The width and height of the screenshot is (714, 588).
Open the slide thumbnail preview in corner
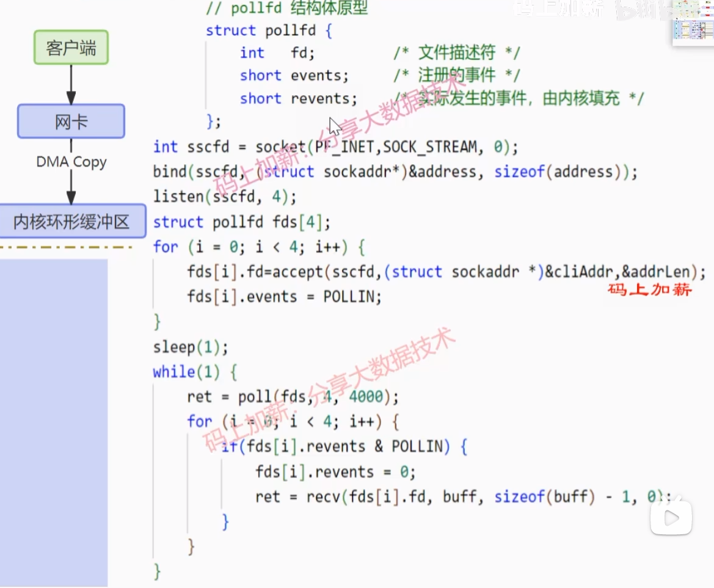click(693, 23)
